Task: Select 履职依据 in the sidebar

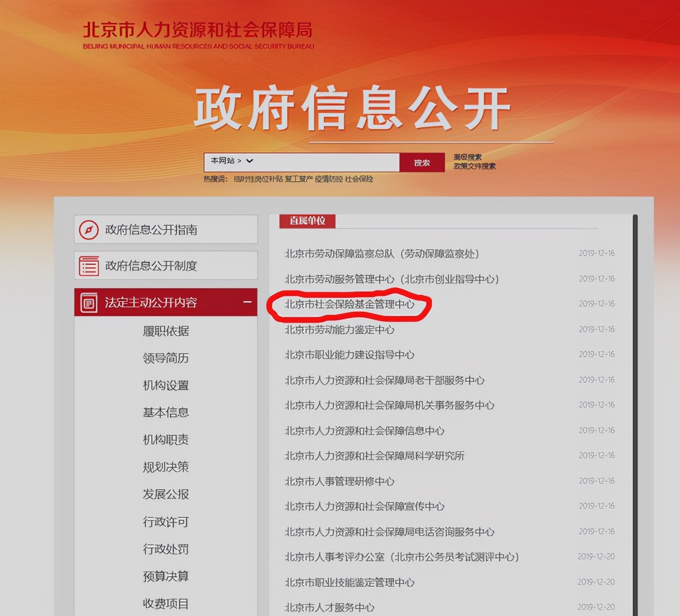Action: [166, 331]
